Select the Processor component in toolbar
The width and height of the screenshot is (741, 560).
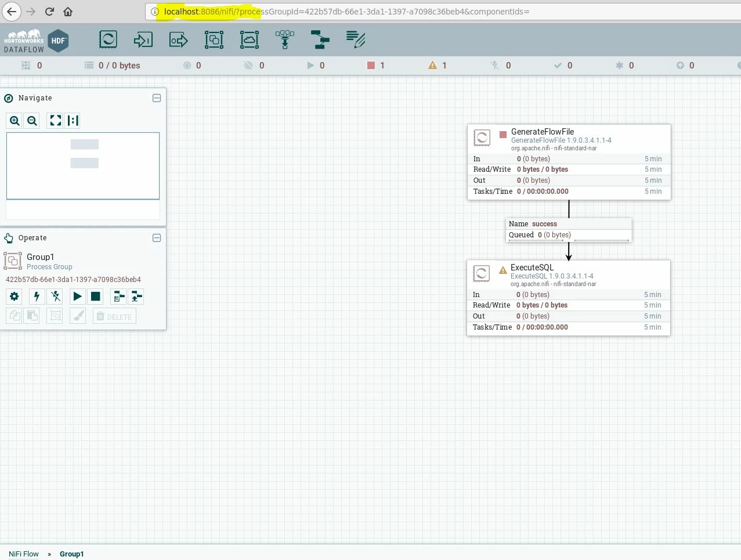[x=108, y=39]
